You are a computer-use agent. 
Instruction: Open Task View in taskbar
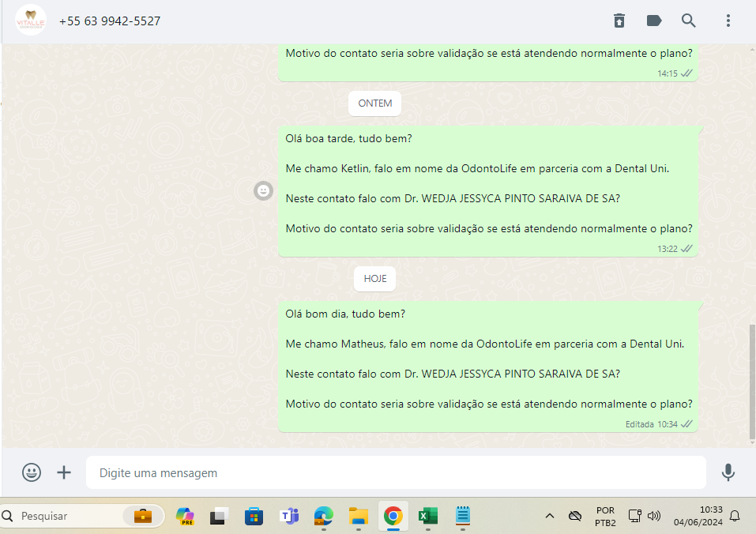point(220,516)
